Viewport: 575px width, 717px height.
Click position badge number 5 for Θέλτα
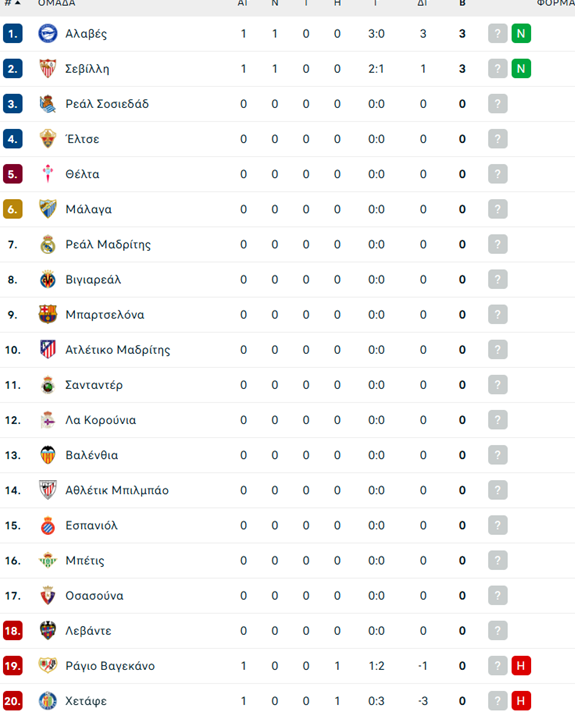[x=13, y=174]
